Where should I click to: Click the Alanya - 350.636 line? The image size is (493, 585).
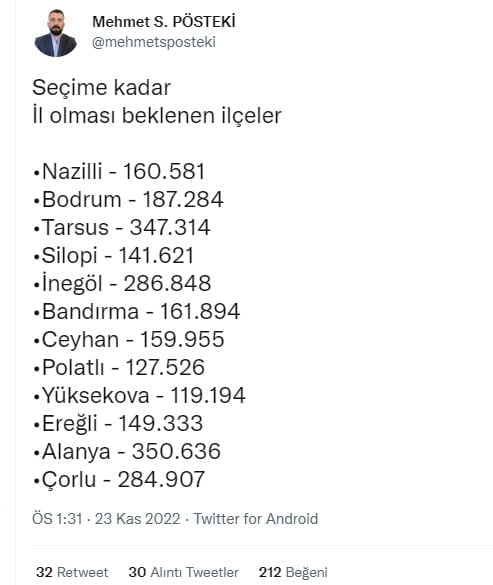(127, 451)
